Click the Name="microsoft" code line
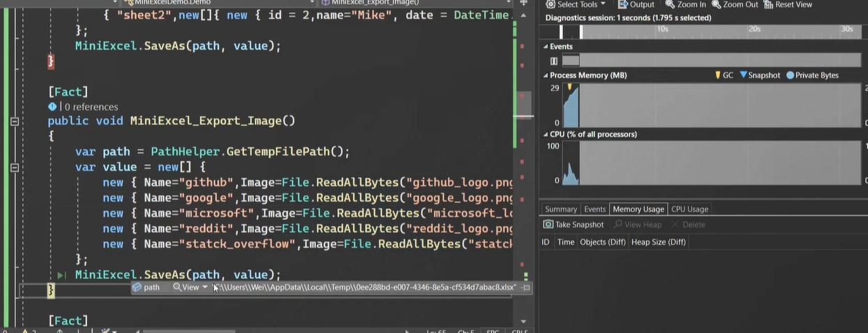This screenshot has width=868, height=333. point(308,213)
